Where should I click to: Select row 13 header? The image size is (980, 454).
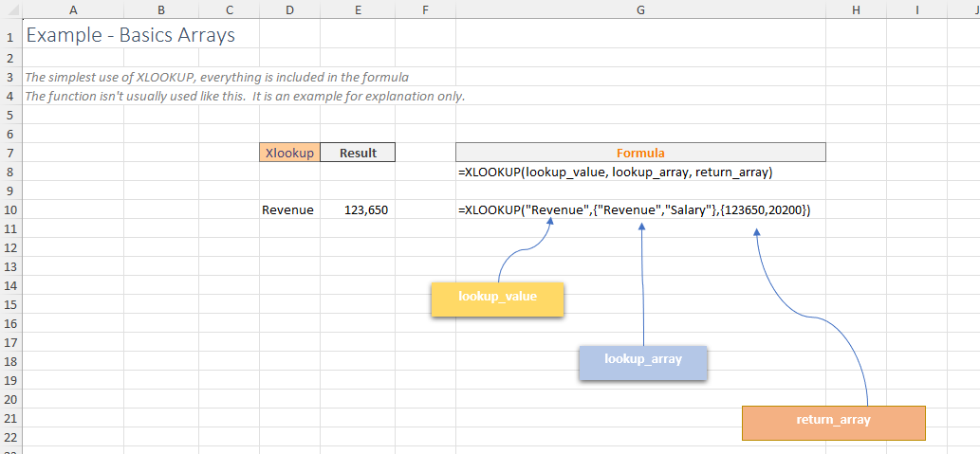click(10, 267)
